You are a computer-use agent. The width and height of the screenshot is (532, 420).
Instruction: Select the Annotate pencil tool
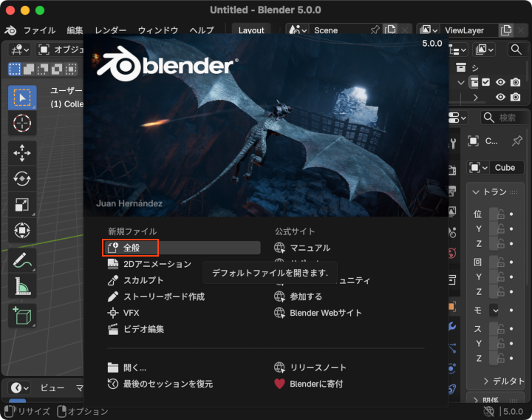point(22,260)
